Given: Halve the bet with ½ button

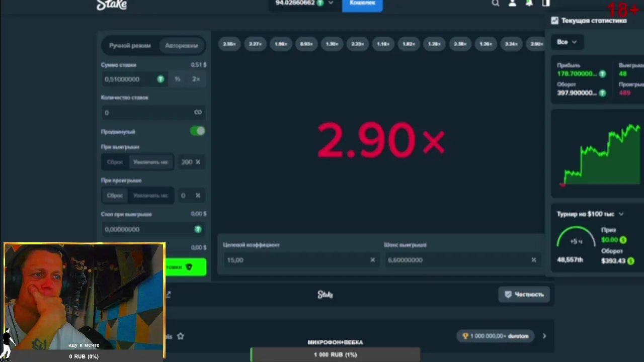Looking at the screenshot, I should [x=177, y=79].
